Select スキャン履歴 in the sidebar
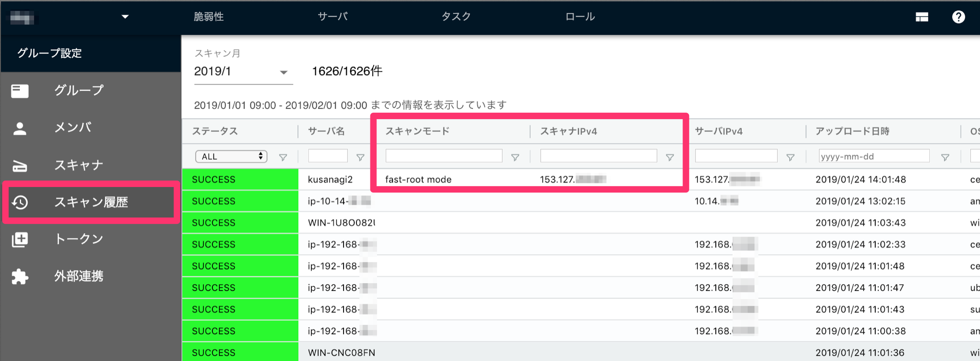This screenshot has height=361, width=980. [91, 202]
